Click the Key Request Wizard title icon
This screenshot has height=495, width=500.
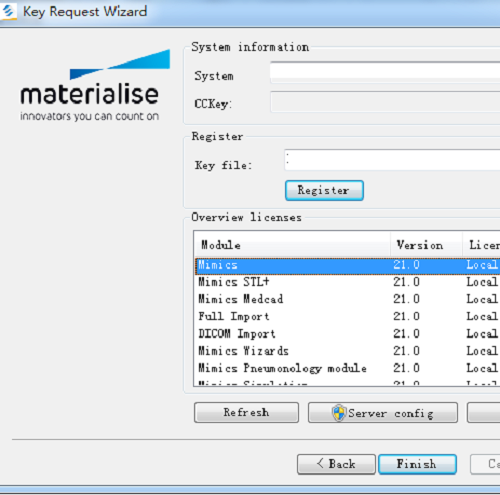8,11
